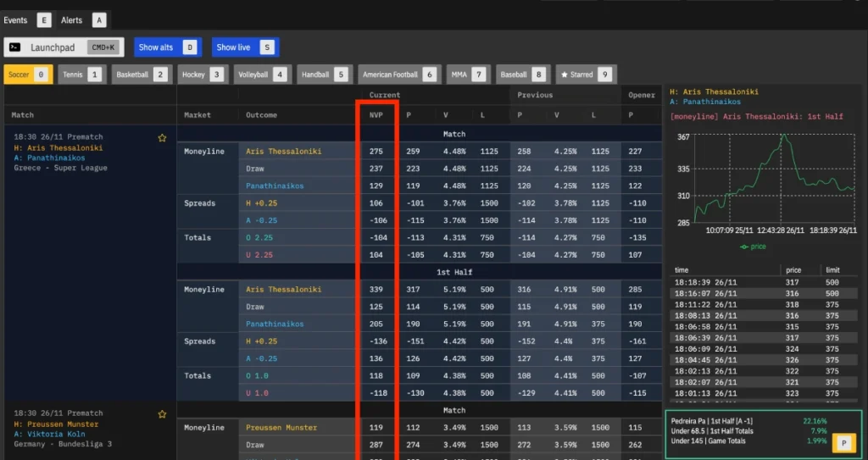Open the Starred matches filter
The width and height of the screenshot is (868, 460).
pos(587,75)
